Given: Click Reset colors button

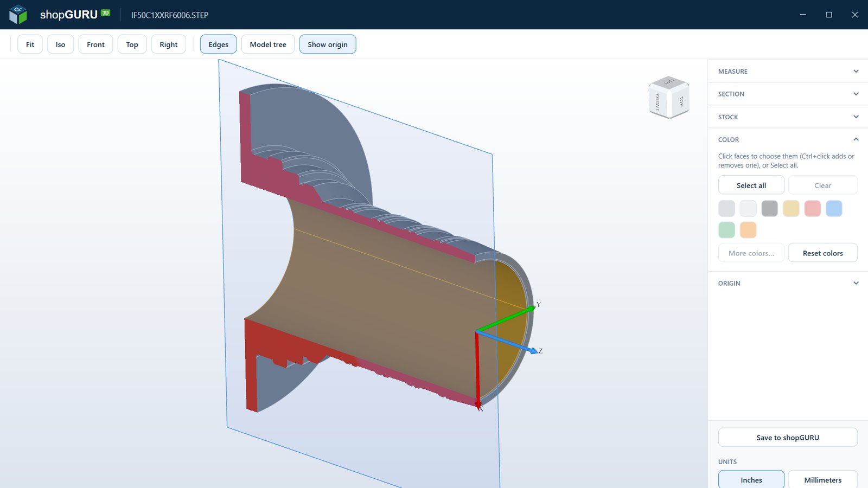Looking at the screenshot, I should (x=823, y=253).
